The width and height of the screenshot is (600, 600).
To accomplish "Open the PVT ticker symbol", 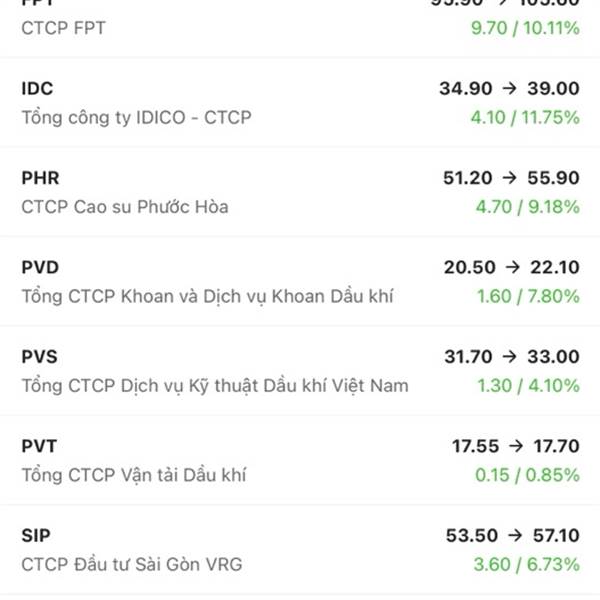I will 39,446.
